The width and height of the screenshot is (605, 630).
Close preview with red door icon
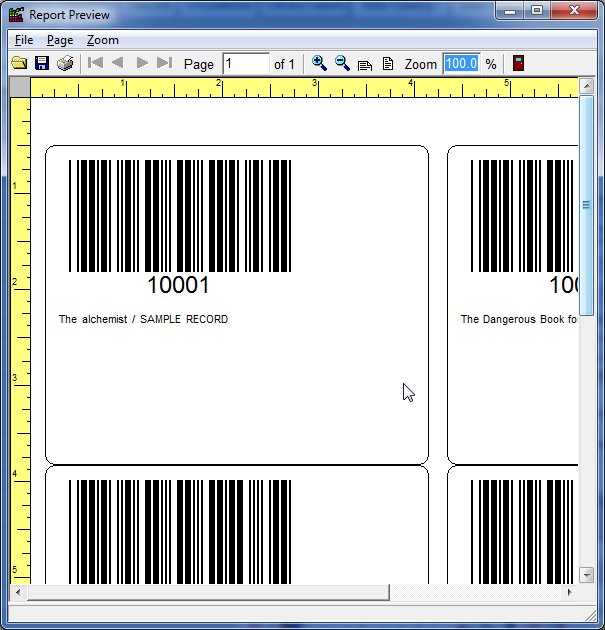[518, 63]
